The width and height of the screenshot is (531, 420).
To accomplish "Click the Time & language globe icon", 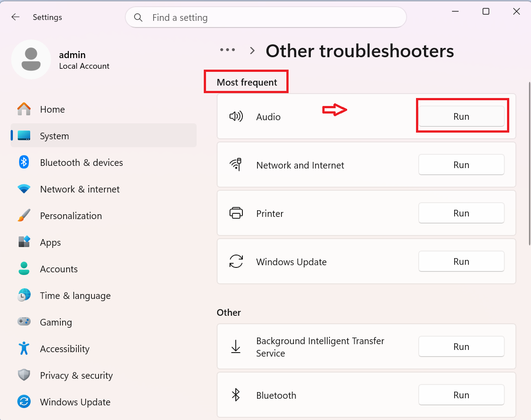I will (x=24, y=295).
